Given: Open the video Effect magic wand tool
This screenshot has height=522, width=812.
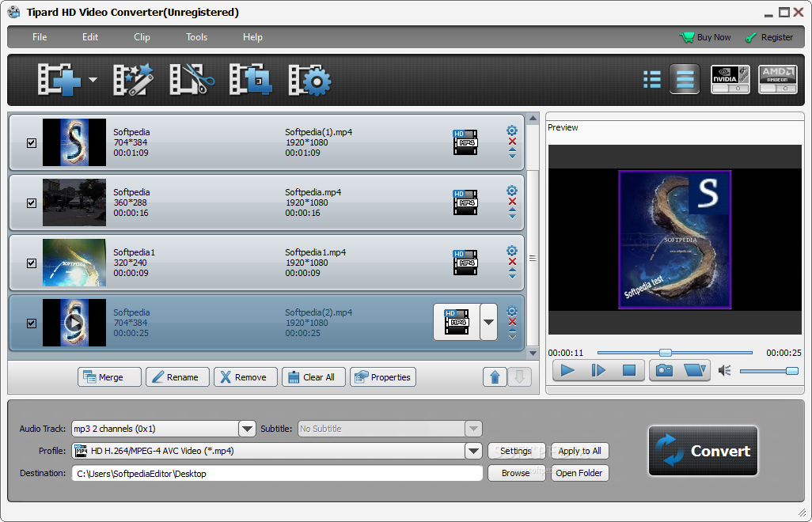Looking at the screenshot, I should pos(133,80).
